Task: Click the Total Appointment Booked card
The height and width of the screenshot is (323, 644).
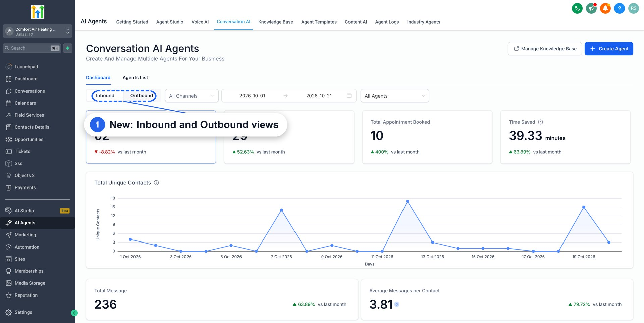Action: click(427, 137)
